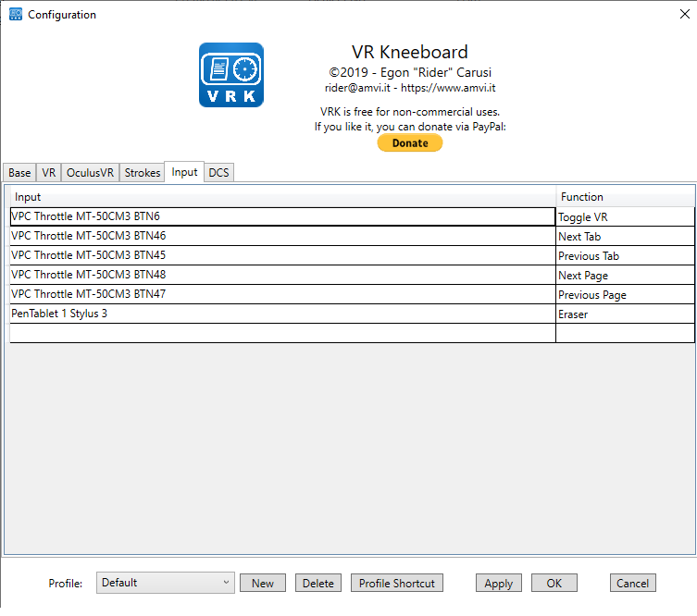This screenshot has width=697, height=616.
Task: Select the PenTablet 1 Stylus 3 cell
Action: [282, 314]
